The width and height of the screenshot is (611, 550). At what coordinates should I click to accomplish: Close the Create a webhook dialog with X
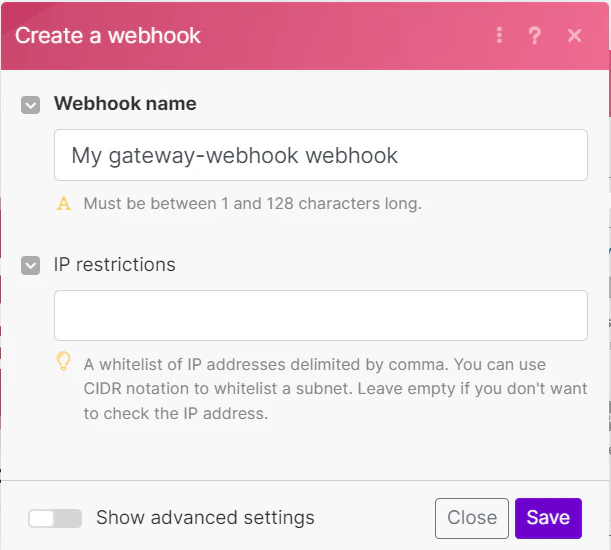[574, 35]
